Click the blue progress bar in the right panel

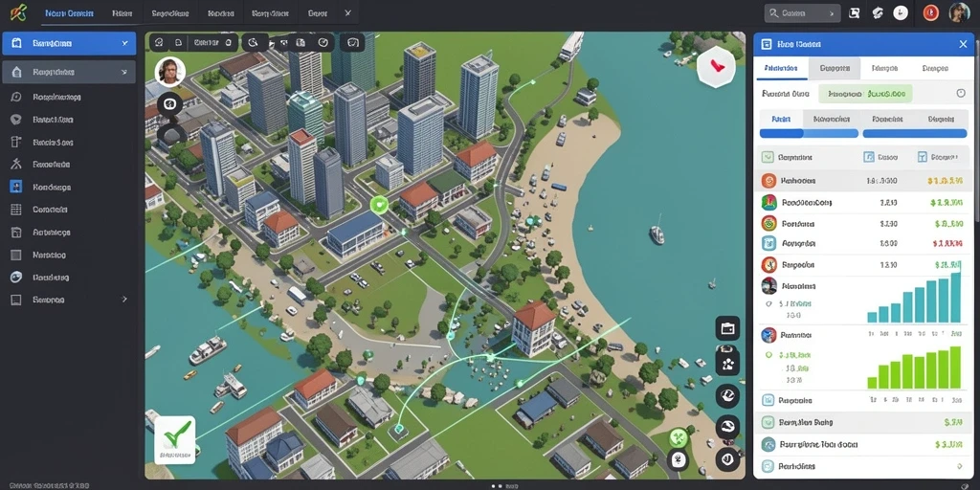[x=809, y=133]
